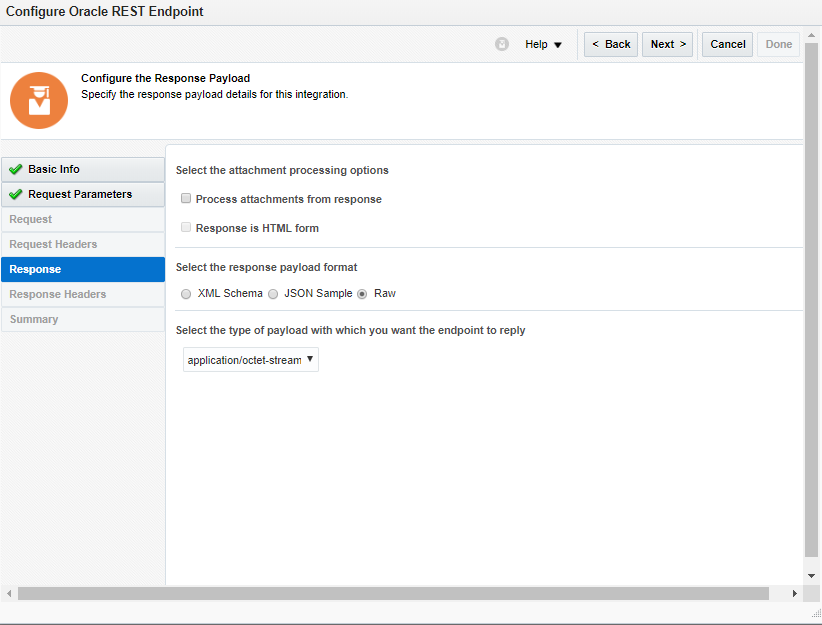This screenshot has height=625, width=822.
Task: Go to the previous step with Back
Action: click(611, 44)
